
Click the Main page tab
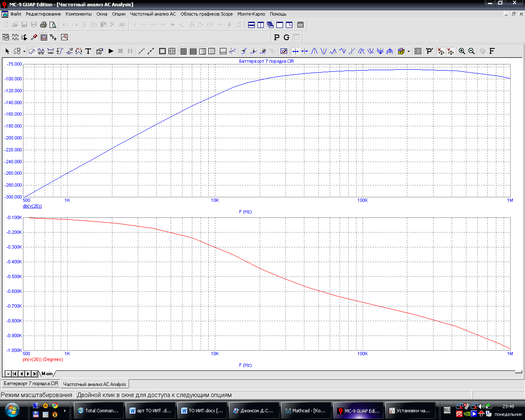click(x=47, y=374)
